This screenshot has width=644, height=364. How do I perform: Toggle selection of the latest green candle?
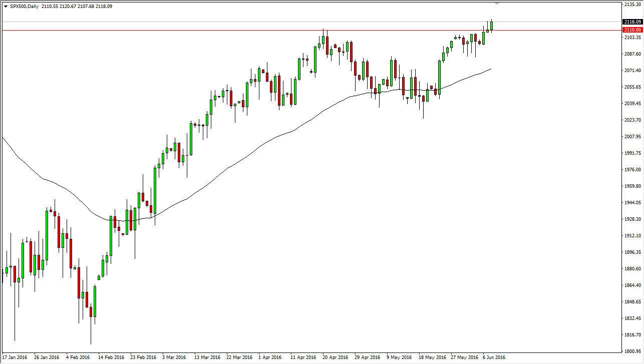[x=491, y=25]
